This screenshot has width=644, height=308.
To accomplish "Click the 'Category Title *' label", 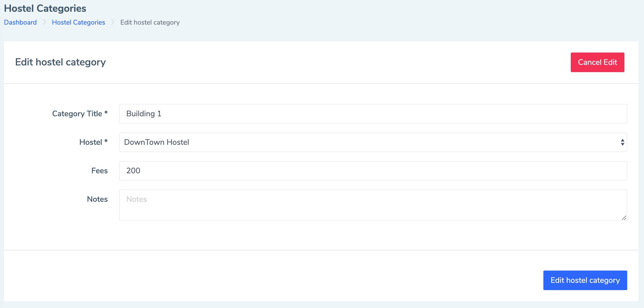I will (x=80, y=114).
